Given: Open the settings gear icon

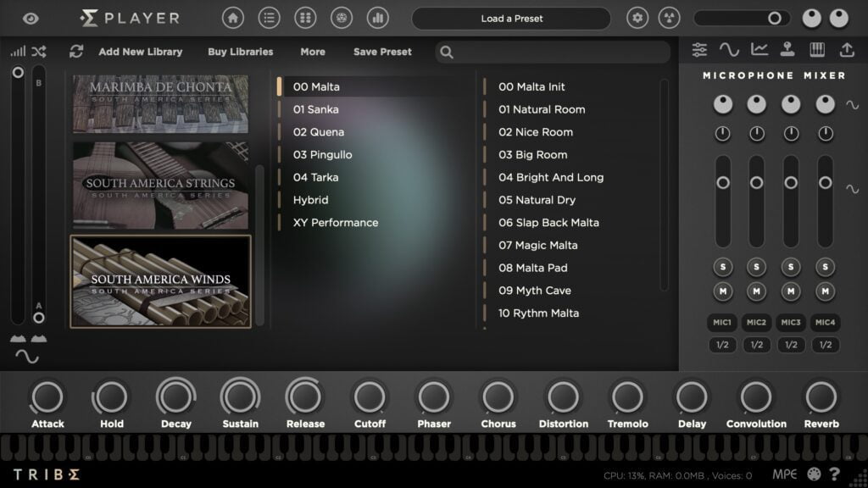Looking at the screenshot, I should tap(637, 18).
